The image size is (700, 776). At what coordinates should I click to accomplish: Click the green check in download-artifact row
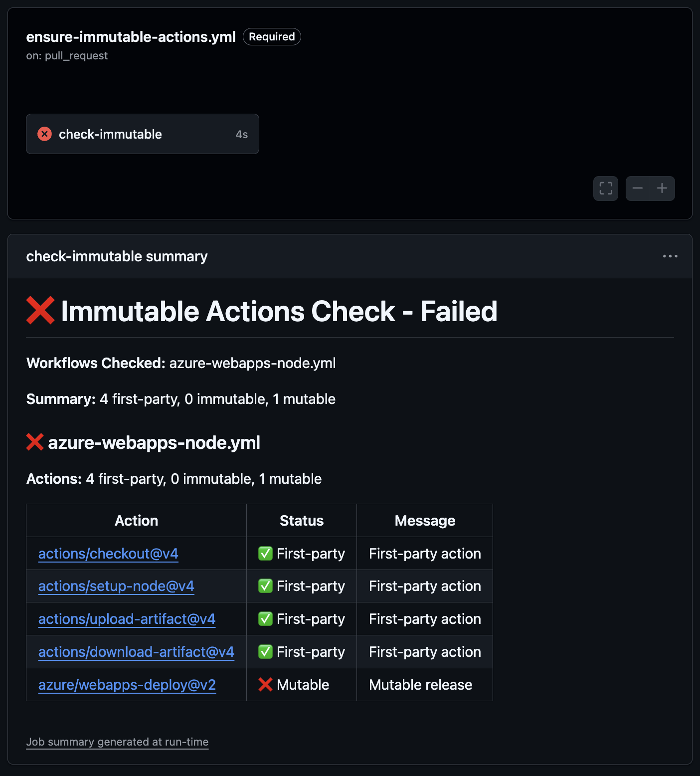[x=265, y=652]
